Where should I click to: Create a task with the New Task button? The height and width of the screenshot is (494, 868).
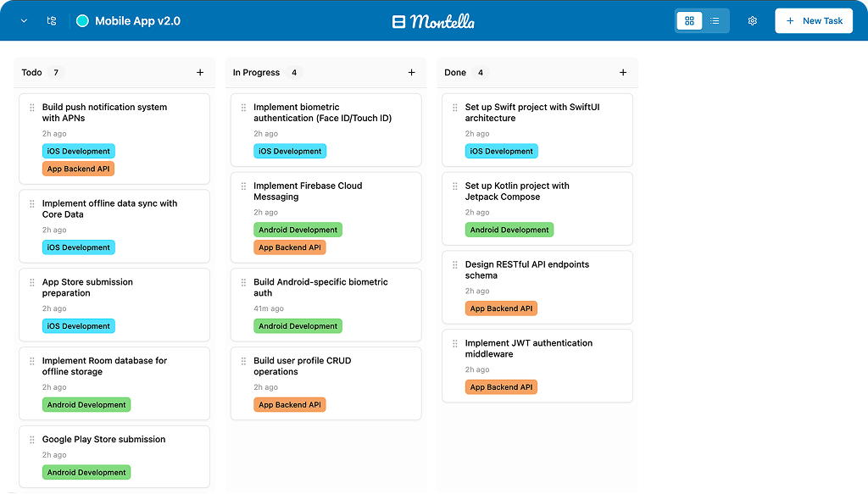(813, 20)
